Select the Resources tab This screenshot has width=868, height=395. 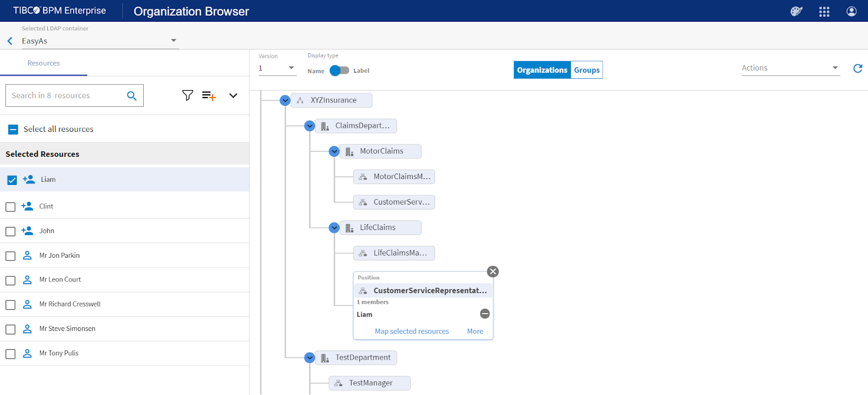click(43, 63)
